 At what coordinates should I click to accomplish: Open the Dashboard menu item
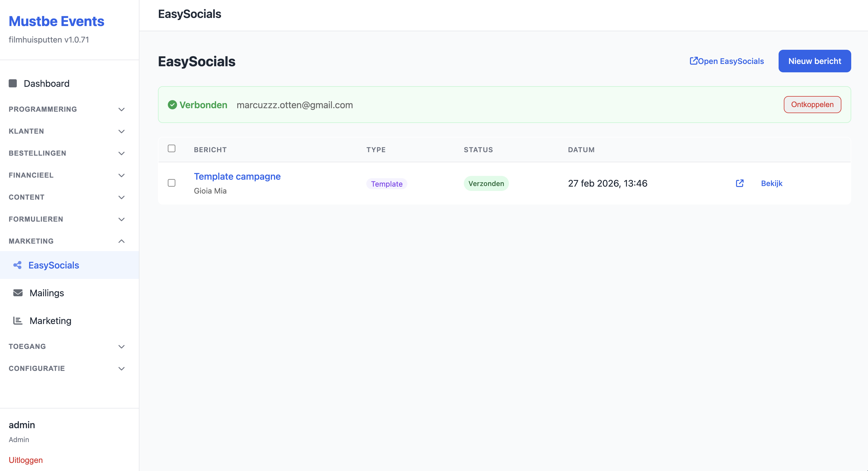point(47,83)
